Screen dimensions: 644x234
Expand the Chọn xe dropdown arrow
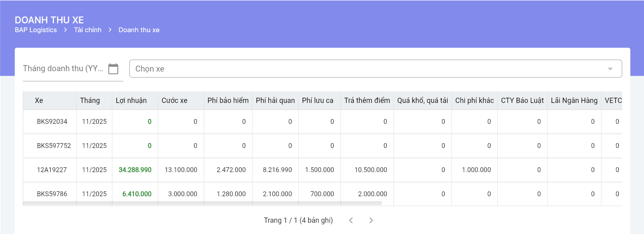pos(610,69)
